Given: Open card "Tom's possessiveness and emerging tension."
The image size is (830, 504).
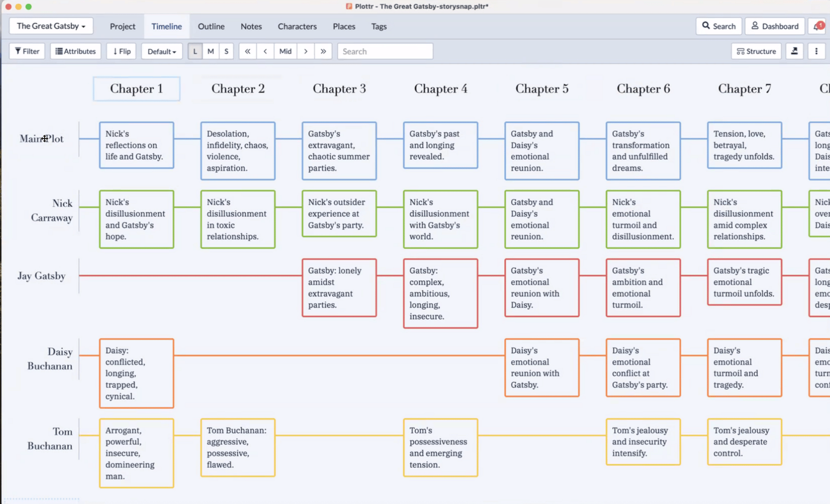Looking at the screenshot, I should click(441, 447).
